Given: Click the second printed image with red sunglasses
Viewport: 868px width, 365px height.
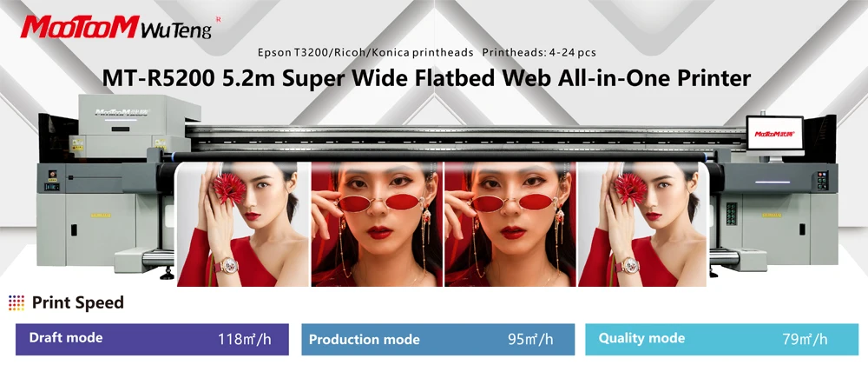Looking at the screenshot, I should [377, 223].
